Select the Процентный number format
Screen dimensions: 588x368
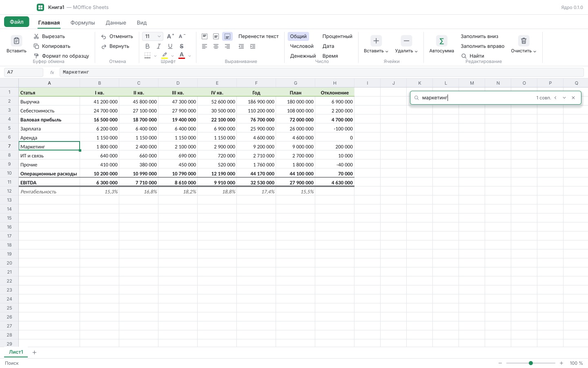coord(337,36)
